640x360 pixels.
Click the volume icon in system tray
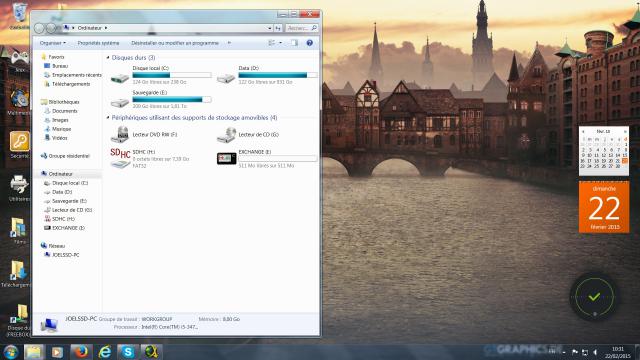coord(595,352)
